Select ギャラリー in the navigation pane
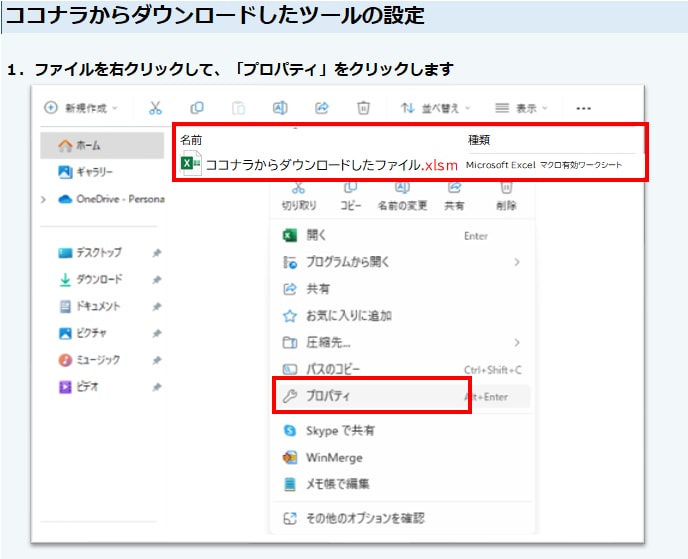 point(86,172)
